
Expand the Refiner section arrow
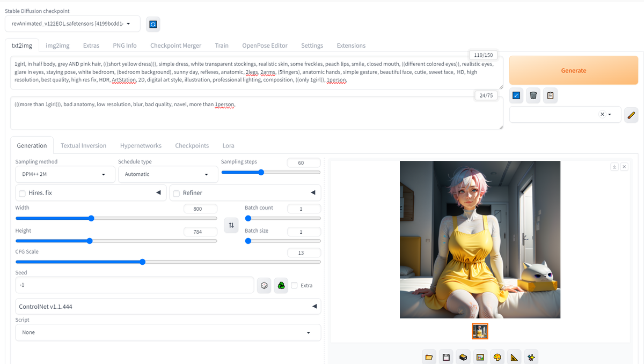313,192
